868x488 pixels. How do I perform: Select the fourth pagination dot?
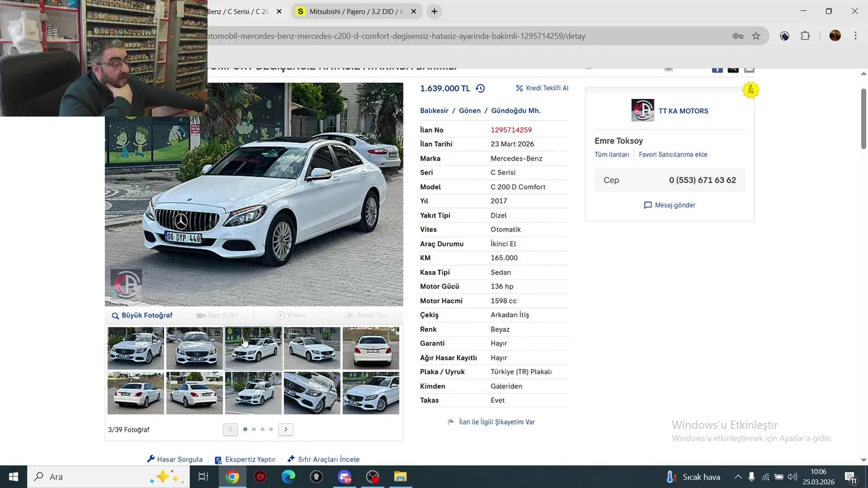point(271,429)
